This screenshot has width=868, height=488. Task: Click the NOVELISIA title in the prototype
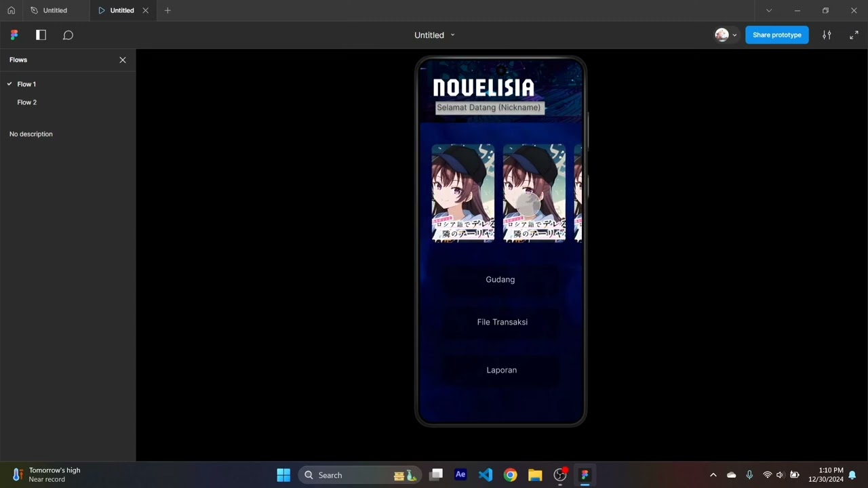(x=484, y=88)
